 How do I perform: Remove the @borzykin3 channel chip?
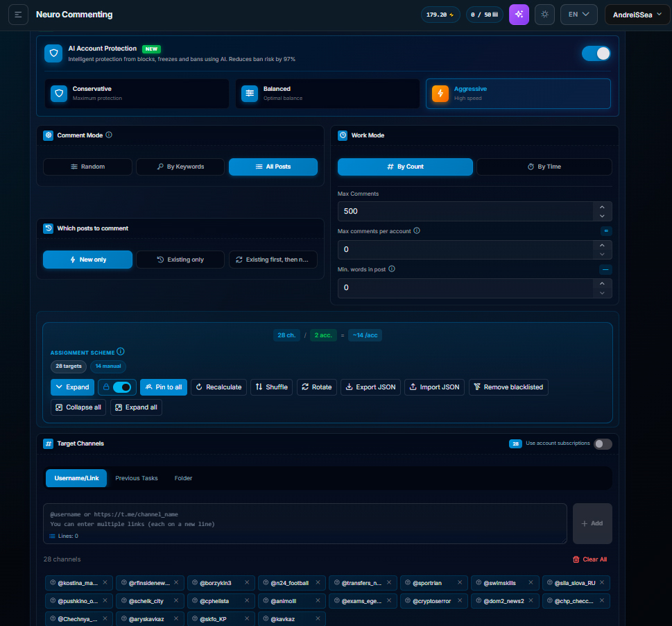point(247,583)
